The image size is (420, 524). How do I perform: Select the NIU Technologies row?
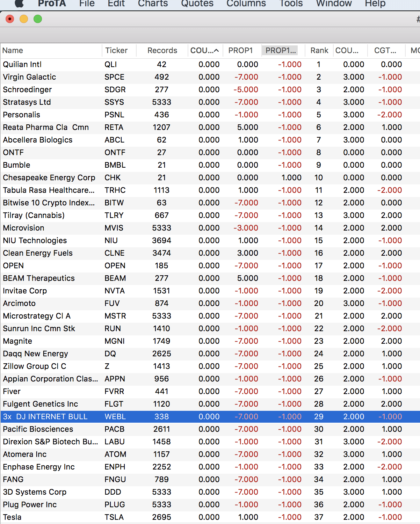coord(210,241)
